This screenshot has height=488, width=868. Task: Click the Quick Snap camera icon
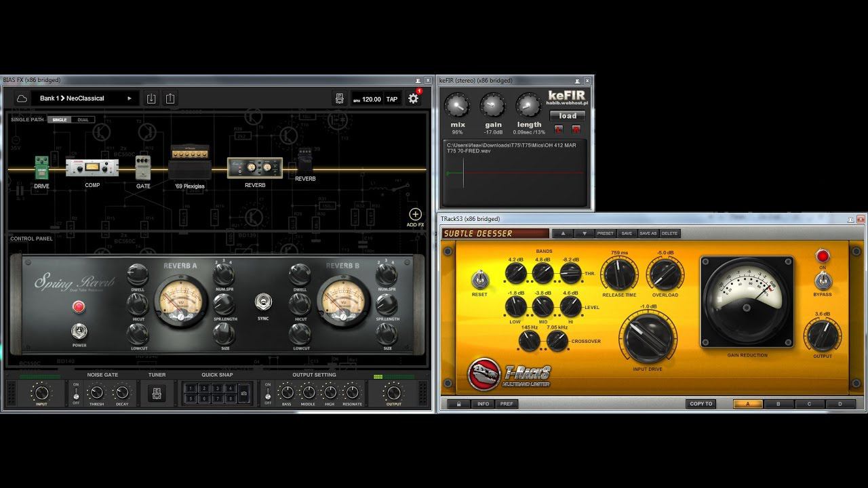click(244, 393)
